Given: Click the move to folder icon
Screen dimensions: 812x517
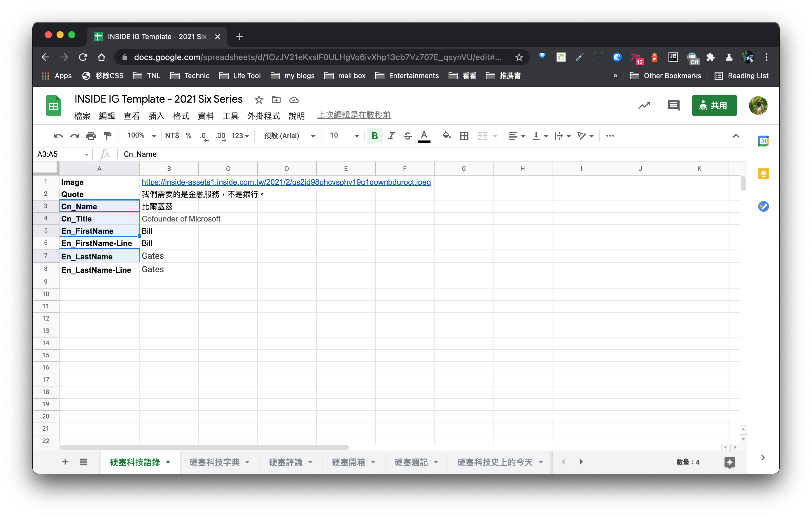Looking at the screenshot, I should pos(276,100).
